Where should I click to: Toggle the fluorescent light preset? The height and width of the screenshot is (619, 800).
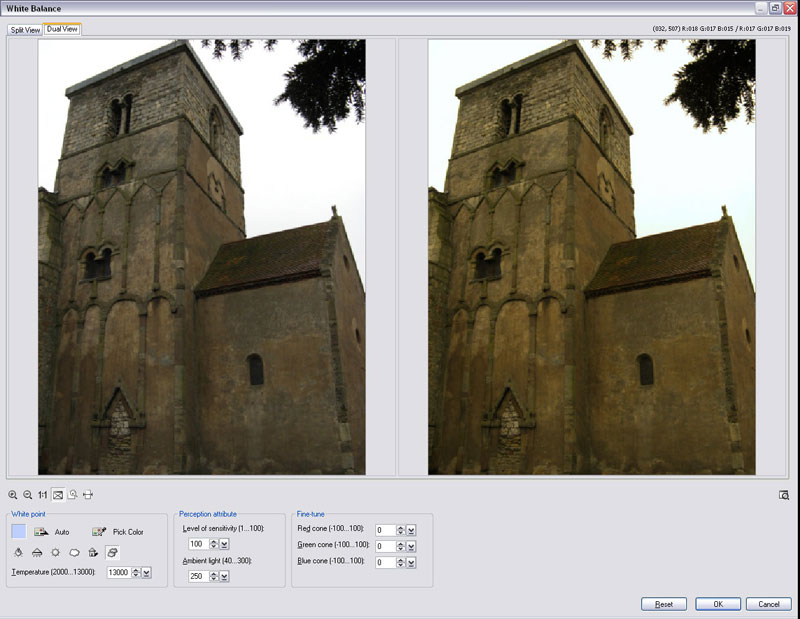[37, 552]
